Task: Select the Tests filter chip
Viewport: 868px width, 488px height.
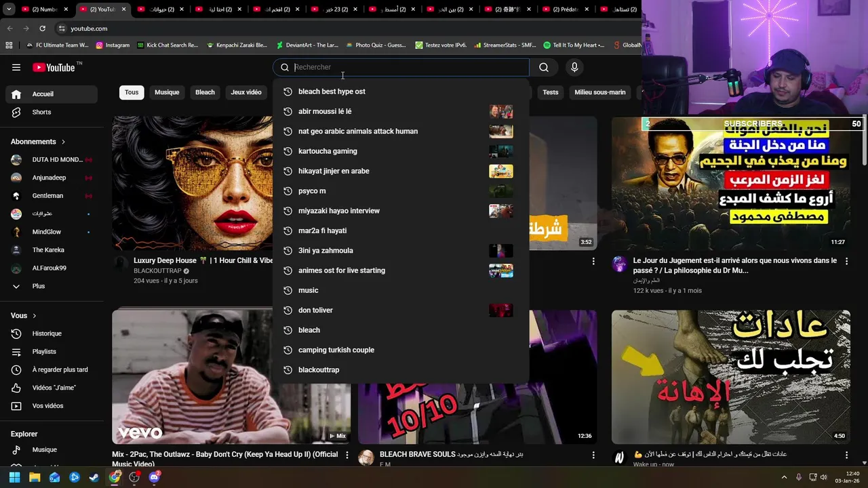Action: point(551,92)
